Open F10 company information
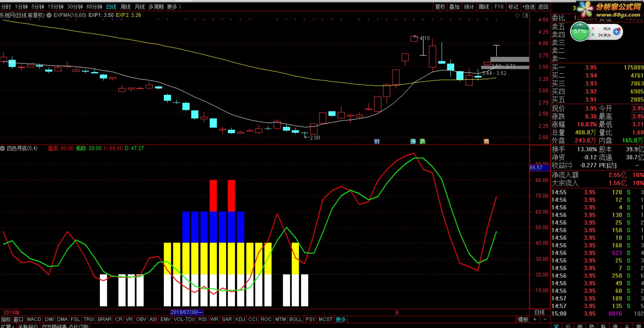 499,7
